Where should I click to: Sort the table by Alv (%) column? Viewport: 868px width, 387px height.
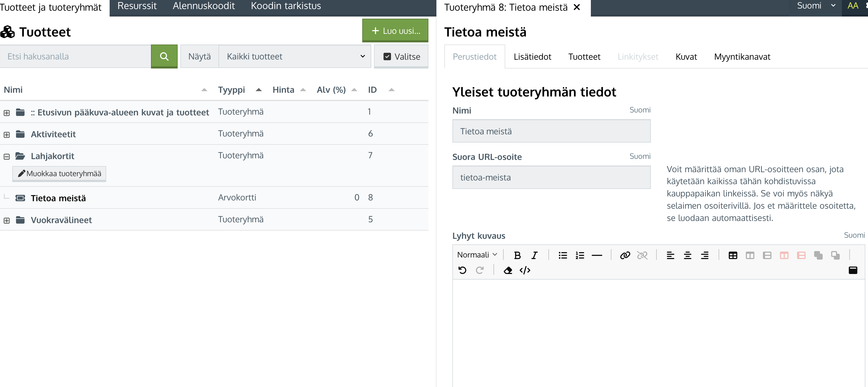tap(354, 90)
